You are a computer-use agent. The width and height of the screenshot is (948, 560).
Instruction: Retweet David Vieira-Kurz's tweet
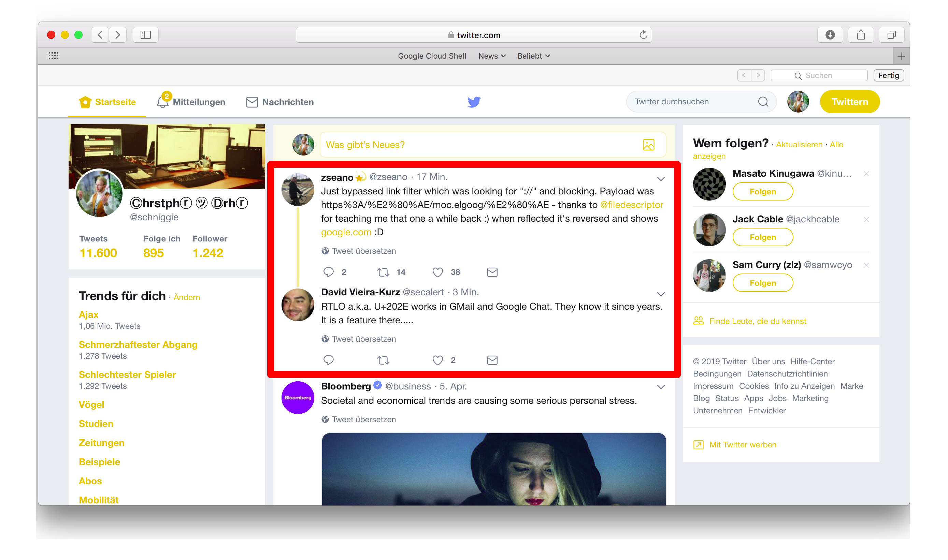coord(383,360)
